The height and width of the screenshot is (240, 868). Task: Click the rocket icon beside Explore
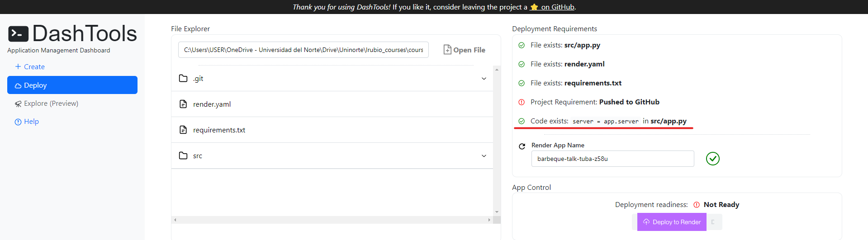(x=18, y=104)
